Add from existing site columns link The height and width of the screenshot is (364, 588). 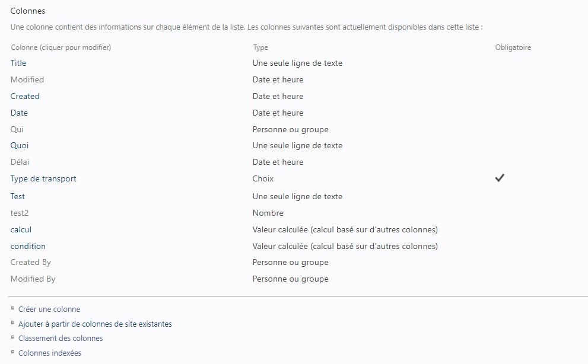pyautogui.click(x=95, y=324)
